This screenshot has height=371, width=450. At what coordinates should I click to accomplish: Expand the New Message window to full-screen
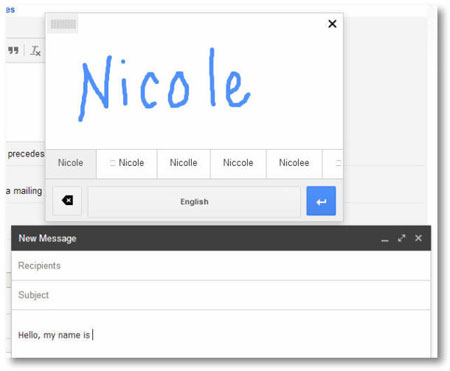click(x=402, y=238)
